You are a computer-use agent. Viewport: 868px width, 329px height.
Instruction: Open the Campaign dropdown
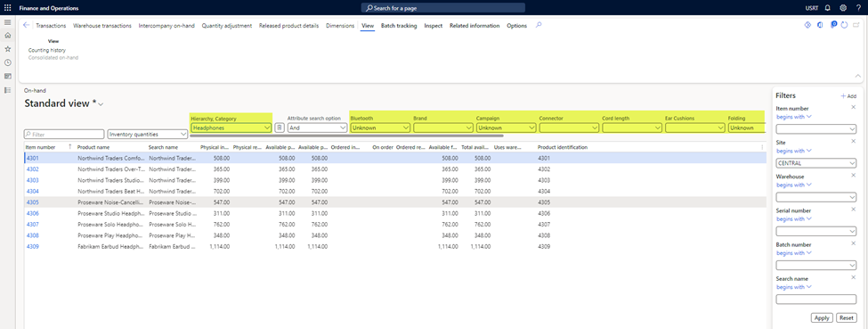(506, 127)
